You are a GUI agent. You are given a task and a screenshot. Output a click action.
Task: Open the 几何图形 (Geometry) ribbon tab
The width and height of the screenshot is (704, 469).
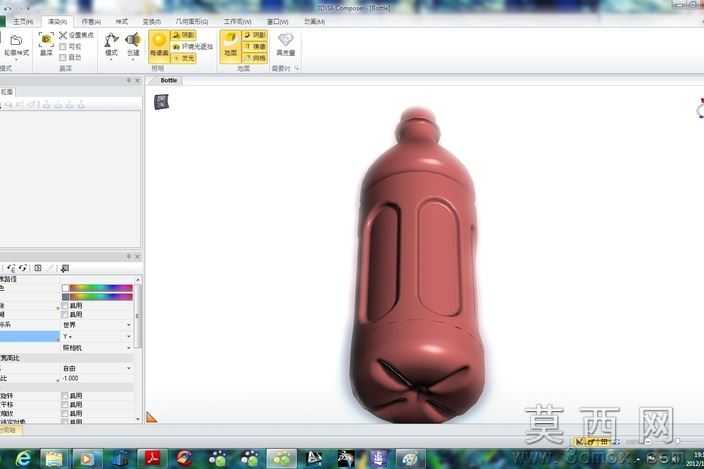coord(192,21)
